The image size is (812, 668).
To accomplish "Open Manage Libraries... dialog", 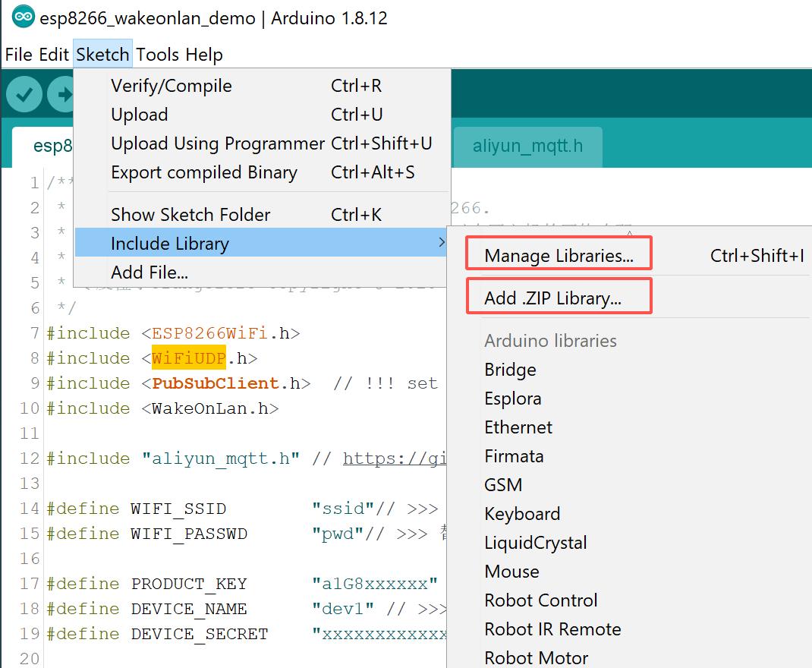I will click(559, 256).
